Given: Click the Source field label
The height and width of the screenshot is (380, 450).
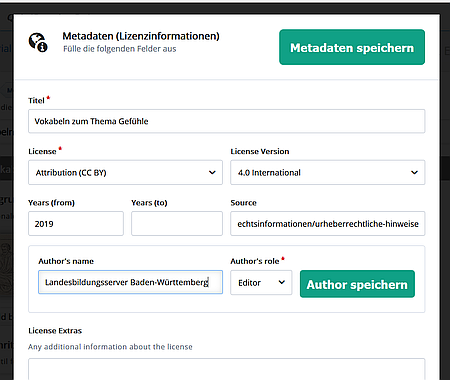Looking at the screenshot, I should [243, 203].
